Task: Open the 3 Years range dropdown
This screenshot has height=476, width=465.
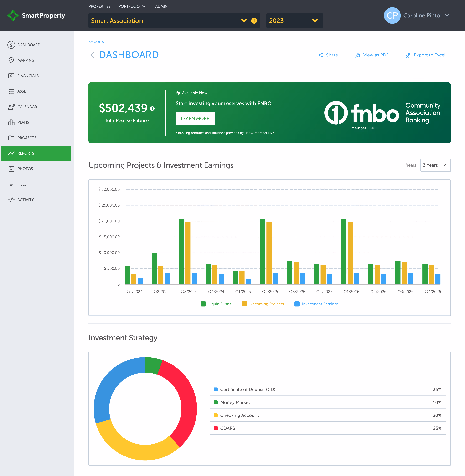Action: coord(435,165)
